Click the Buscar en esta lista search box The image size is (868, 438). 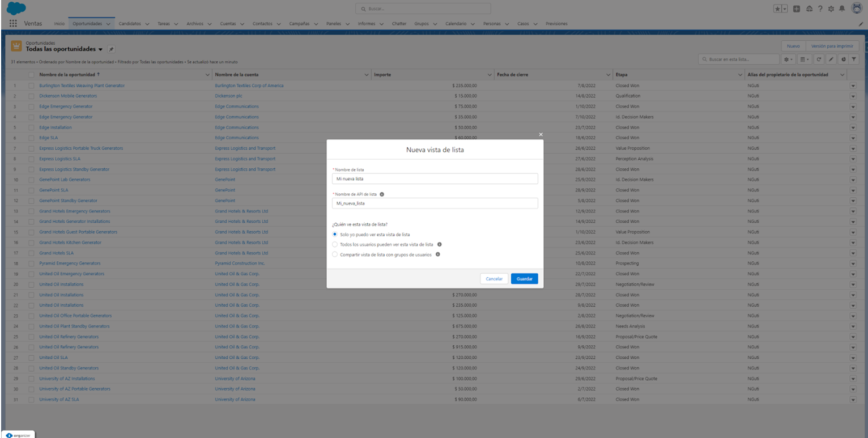[x=739, y=59]
